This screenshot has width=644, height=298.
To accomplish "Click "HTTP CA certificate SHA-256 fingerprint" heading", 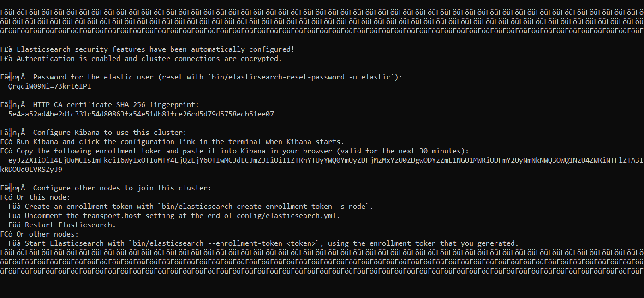I will click(x=116, y=105).
